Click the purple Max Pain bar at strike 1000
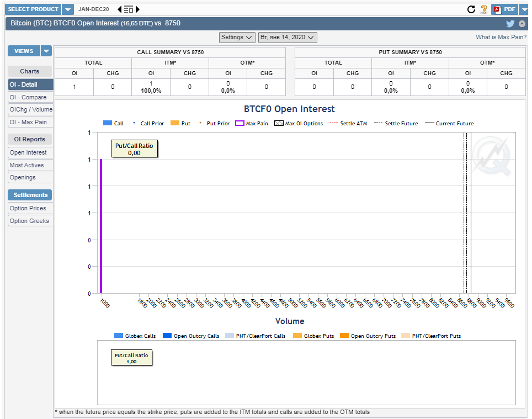The width and height of the screenshot is (532, 419). (x=101, y=226)
